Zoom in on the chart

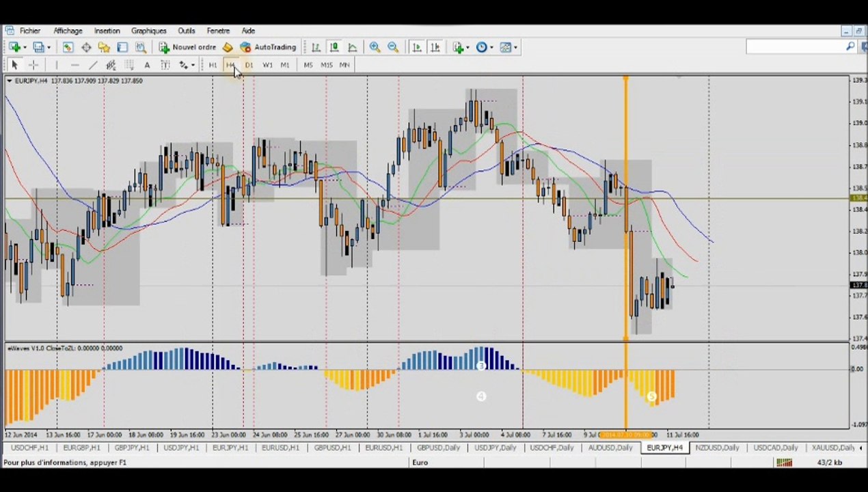coord(375,47)
